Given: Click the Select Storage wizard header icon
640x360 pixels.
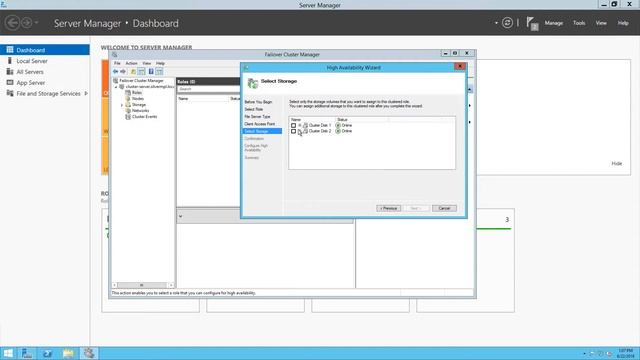Looking at the screenshot, I should [x=253, y=83].
